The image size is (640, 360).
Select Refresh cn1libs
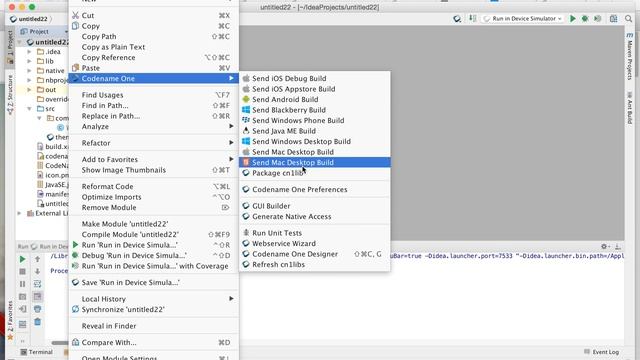(x=314, y=265)
